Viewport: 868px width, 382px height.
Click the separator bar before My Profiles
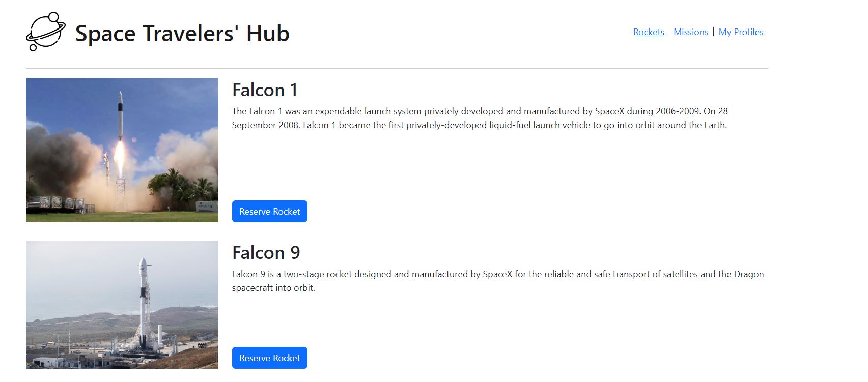pyautogui.click(x=713, y=32)
